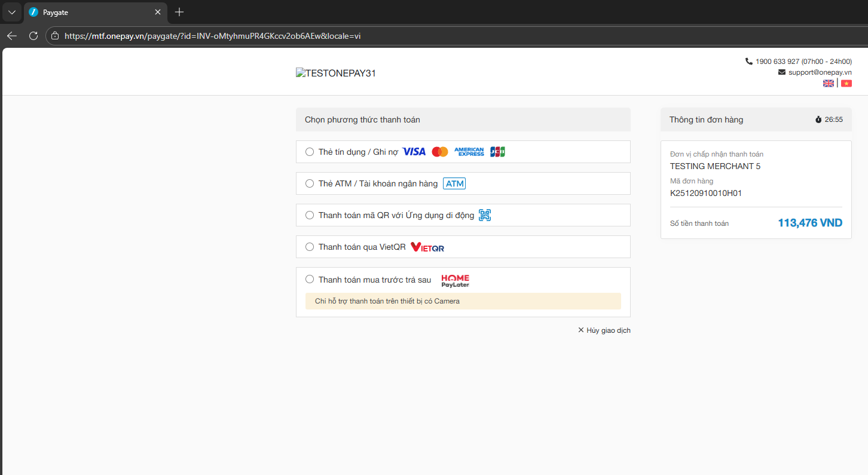Click the support@onepay.vn email link
This screenshot has height=475, width=868.
coord(820,72)
